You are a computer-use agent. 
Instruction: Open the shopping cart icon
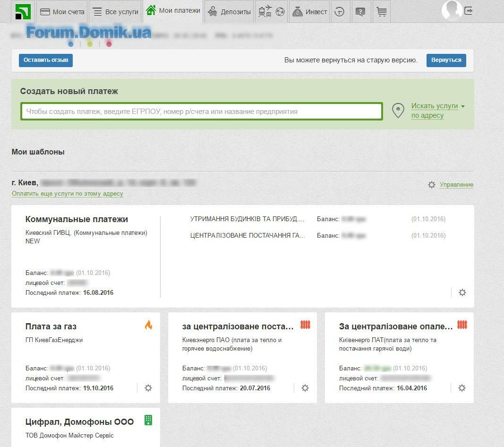382,12
